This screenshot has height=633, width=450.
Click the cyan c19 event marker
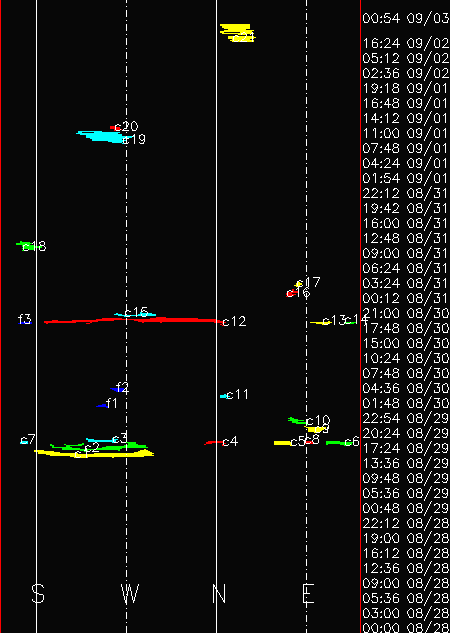click(101, 136)
